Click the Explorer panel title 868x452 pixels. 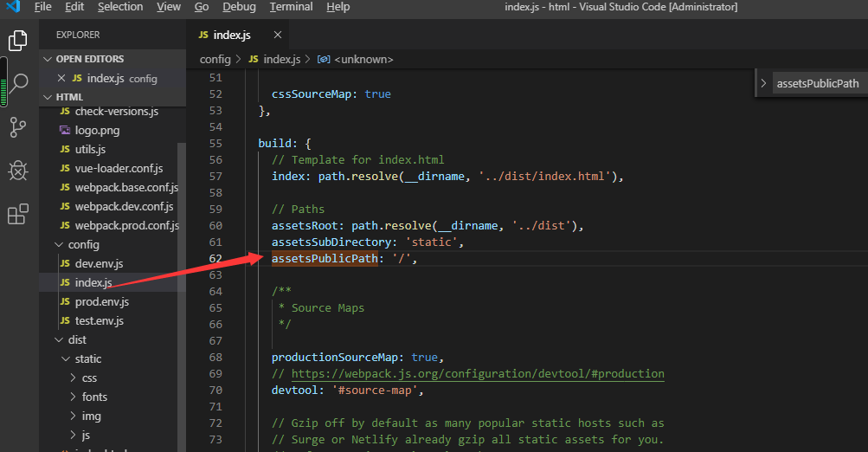78,35
